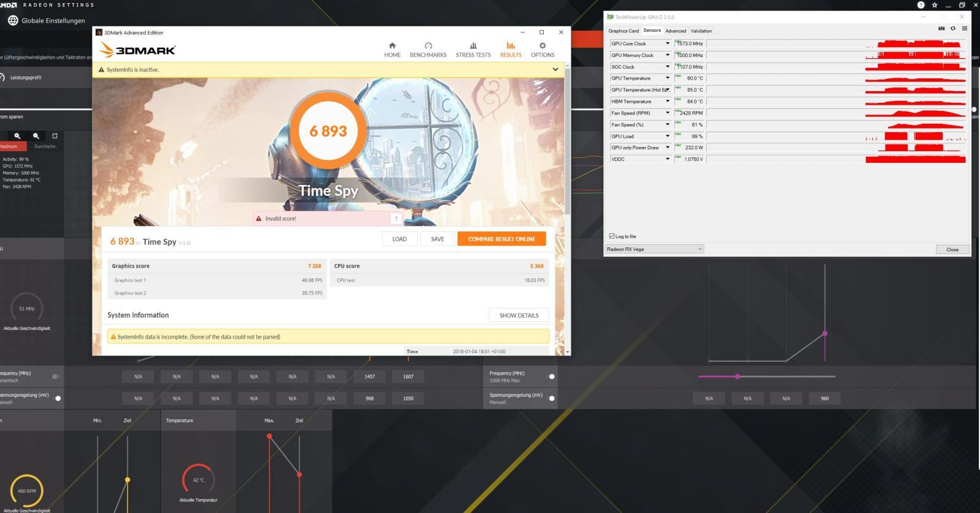
Task: Open GPU Memory Clock sensor dropdown
Action: (x=668, y=55)
